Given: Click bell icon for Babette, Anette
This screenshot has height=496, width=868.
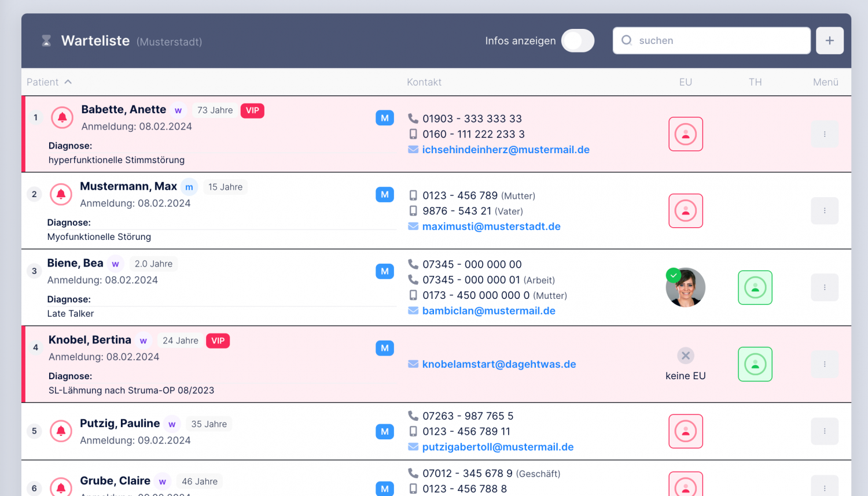Looking at the screenshot, I should pyautogui.click(x=62, y=117).
